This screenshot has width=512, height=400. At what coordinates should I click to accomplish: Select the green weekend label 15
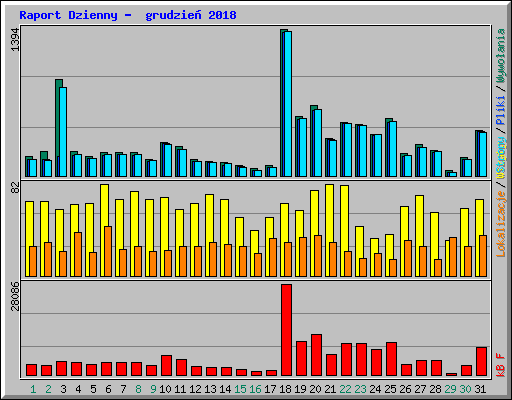point(240,389)
